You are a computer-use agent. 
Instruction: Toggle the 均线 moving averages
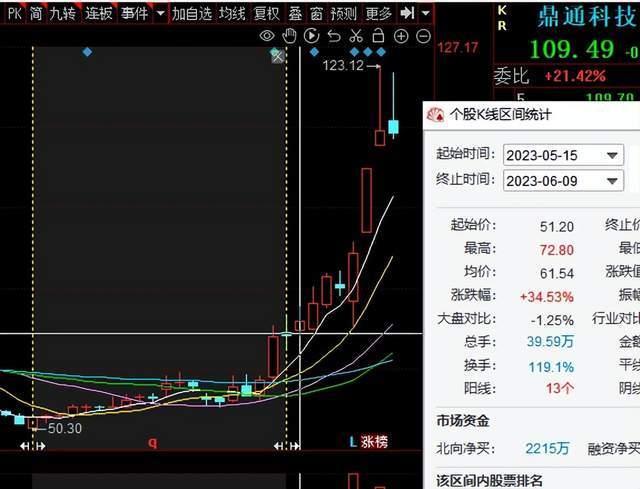tap(232, 13)
